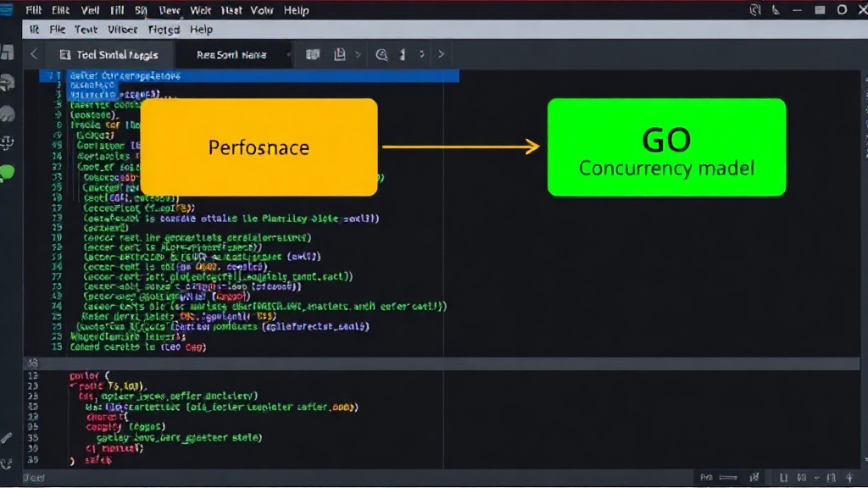868x488 pixels.
Task: Click the forward chevron at the tab toolbar end
Action: [441, 54]
